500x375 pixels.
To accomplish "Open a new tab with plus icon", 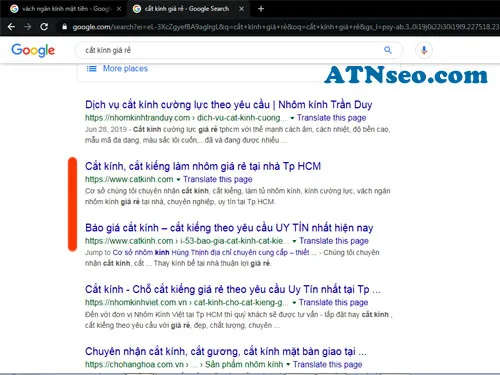I will point(261,9).
